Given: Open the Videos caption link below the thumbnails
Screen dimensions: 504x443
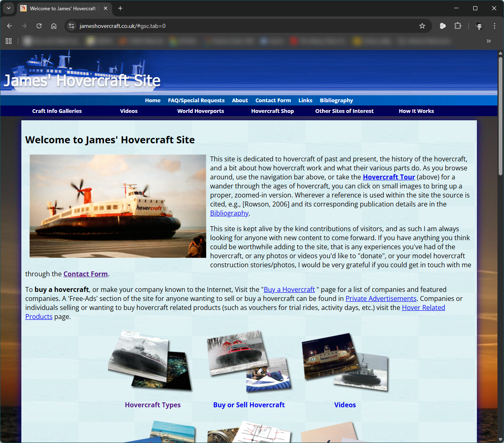Looking at the screenshot, I should [x=345, y=405].
